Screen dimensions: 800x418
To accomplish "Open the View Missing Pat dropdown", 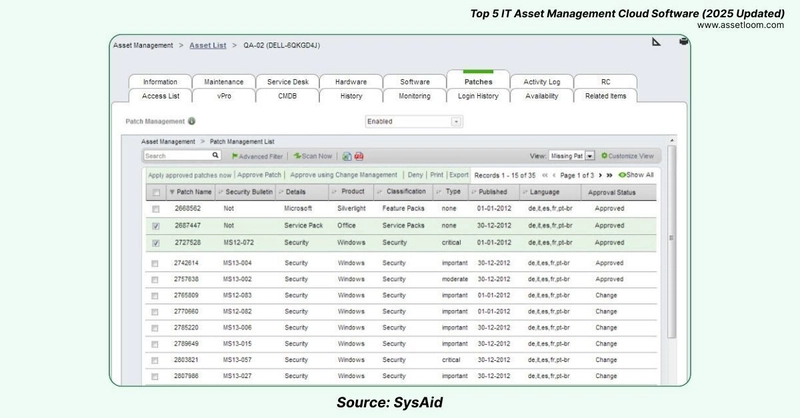I will coord(571,156).
